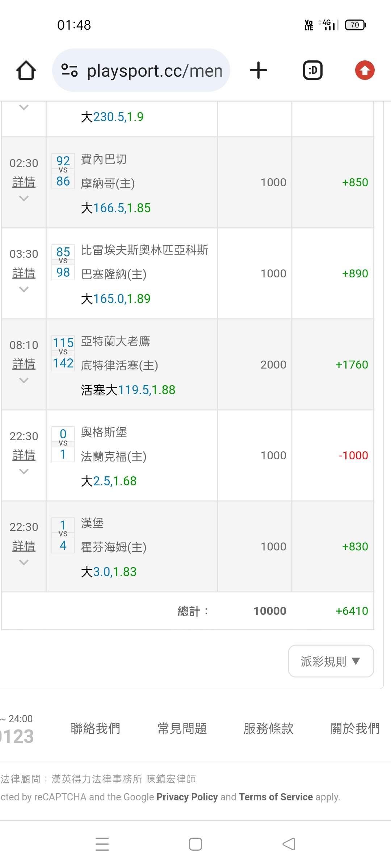The width and height of the screenshot is (391, 868).
Task: Expand the 03:30 Barcelona match chevron
Action: tap(24, 289)
